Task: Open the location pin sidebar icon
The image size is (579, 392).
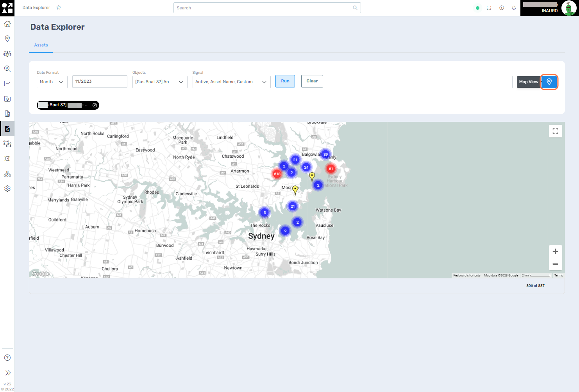Action: 7,39
